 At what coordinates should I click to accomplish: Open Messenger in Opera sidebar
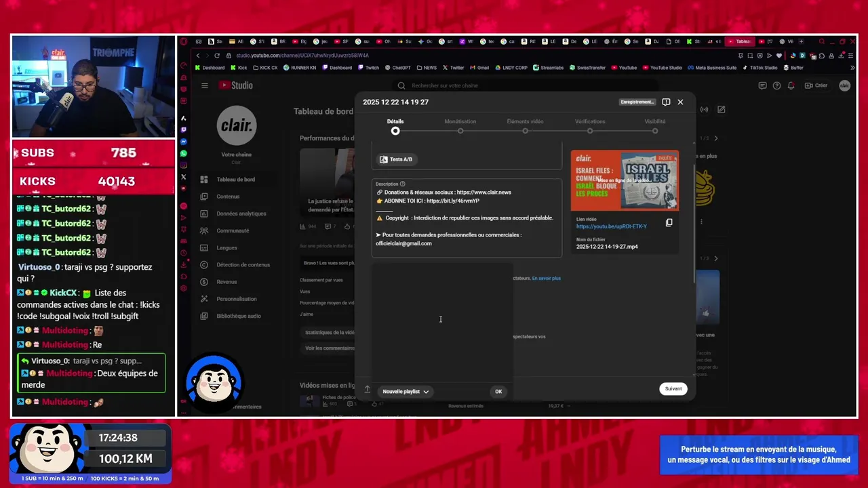(184, 142)
